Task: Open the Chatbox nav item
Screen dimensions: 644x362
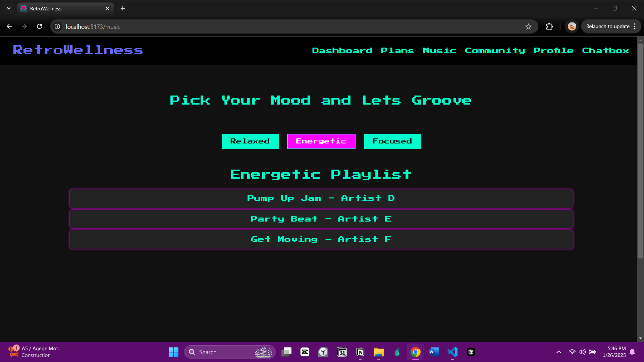Action: [605, 51]
